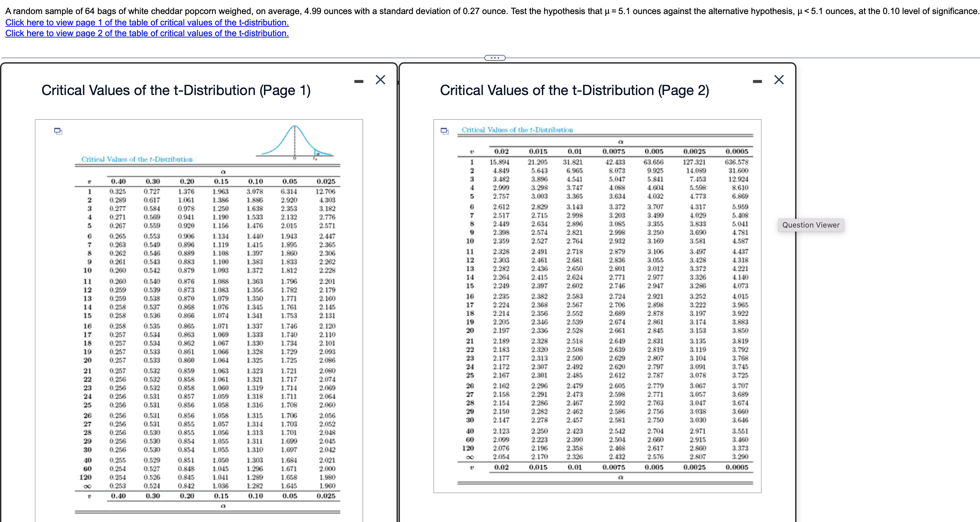Image resolution: width=980 pixels, height=522 pixels.
Task: Click the Page 1 dialog title text
Action: pos(176,90)
